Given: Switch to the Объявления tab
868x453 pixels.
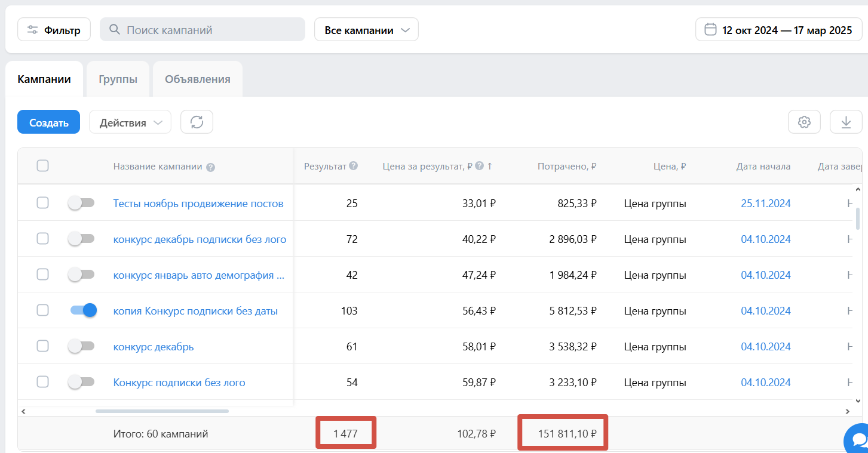Looking at the screenshot, I should (198, 79).
